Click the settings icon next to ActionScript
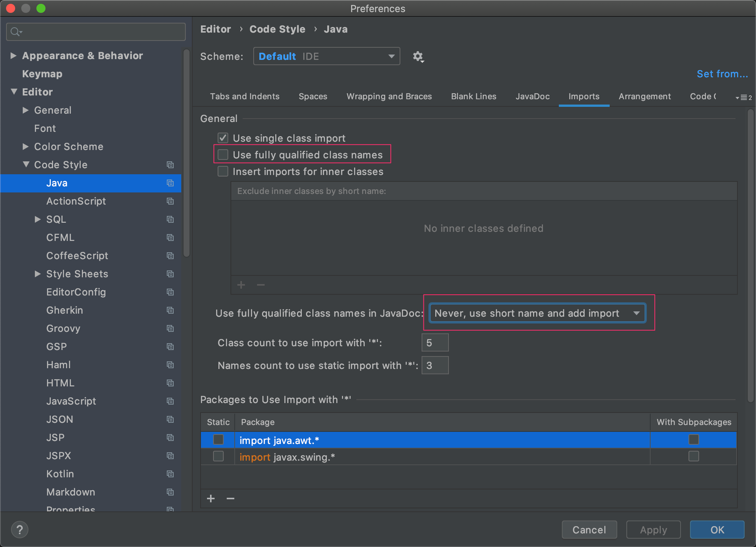Image resolution: width=756 pixels, height=547 pixels. tap(170, 201)
